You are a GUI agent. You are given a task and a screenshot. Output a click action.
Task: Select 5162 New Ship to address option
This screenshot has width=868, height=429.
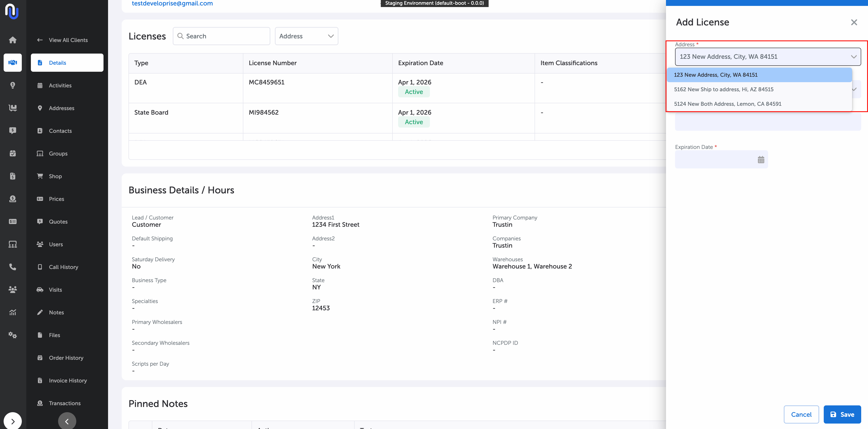coord(723,89)
